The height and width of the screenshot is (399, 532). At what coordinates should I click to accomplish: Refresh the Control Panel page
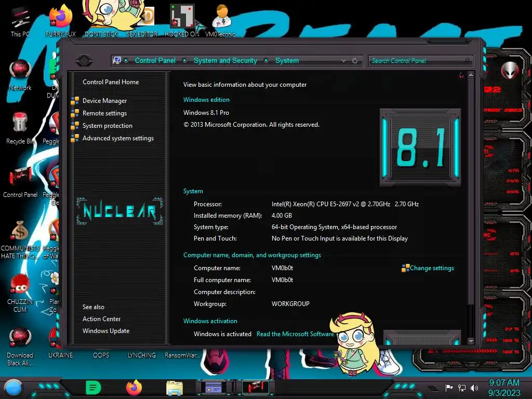[354, 60]
